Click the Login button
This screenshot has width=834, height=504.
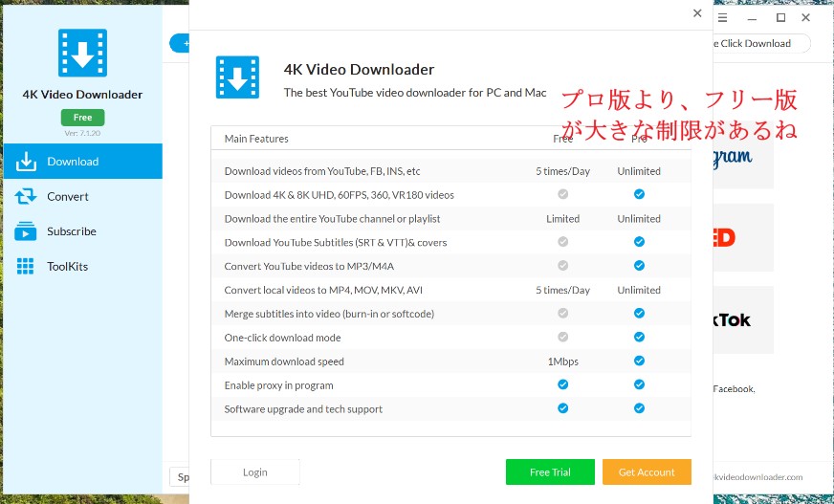(255, 472)
